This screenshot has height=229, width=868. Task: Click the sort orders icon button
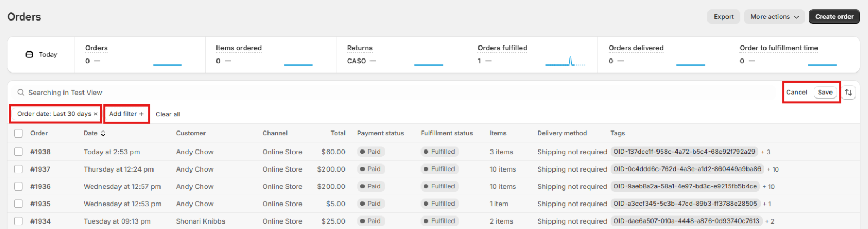click(848, 93)
